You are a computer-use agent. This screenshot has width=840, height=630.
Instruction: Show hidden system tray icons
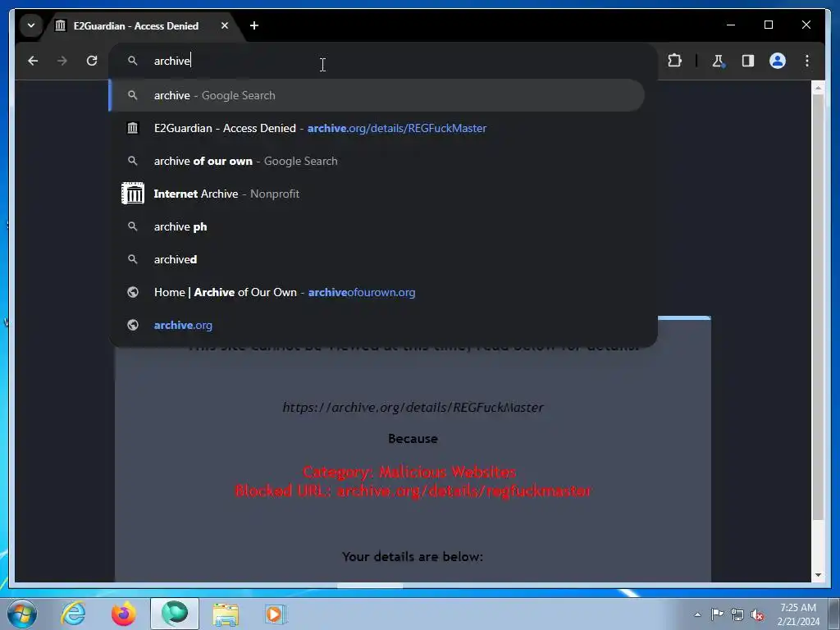click(697, 614)
